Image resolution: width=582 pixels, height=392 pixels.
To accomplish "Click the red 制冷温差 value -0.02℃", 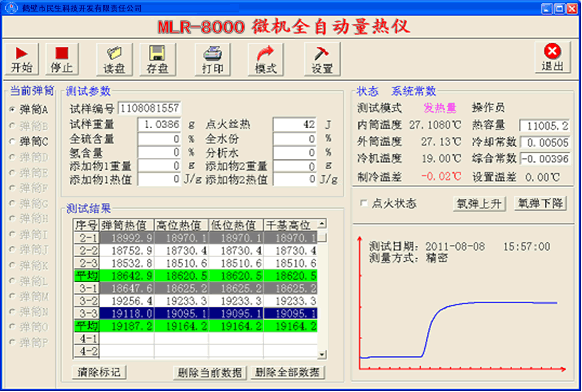I will (x=441, y=176).
